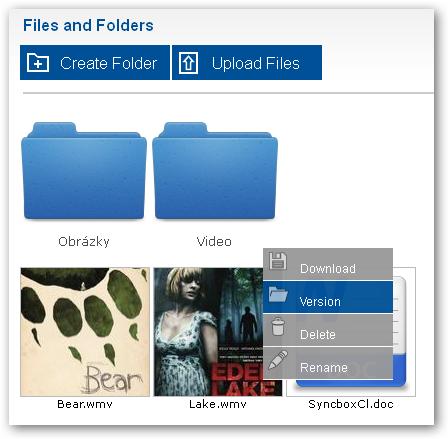Click the pencil Rename icon
Screen dimensions: 448x439
(x=278, y=360)
